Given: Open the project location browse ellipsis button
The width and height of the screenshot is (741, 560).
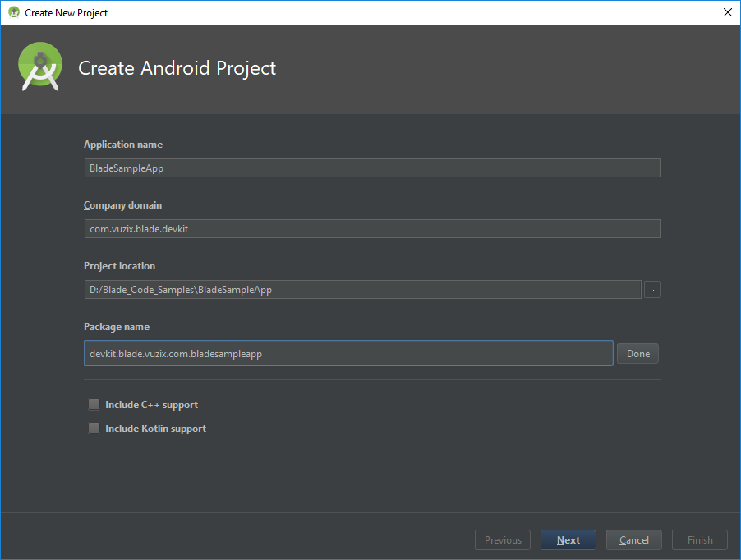Looking at the screenshot, I should click(652, 290).
